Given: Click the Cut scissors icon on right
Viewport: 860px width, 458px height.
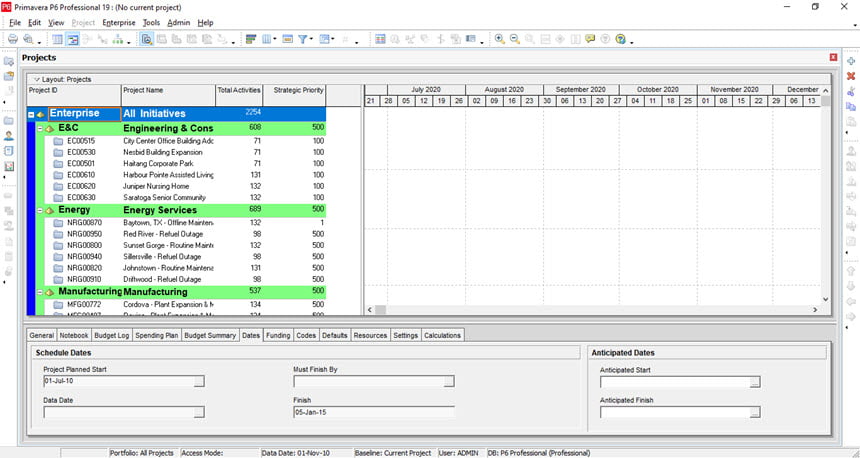Looking at the screenshot, I should click(x=851, y=92).
